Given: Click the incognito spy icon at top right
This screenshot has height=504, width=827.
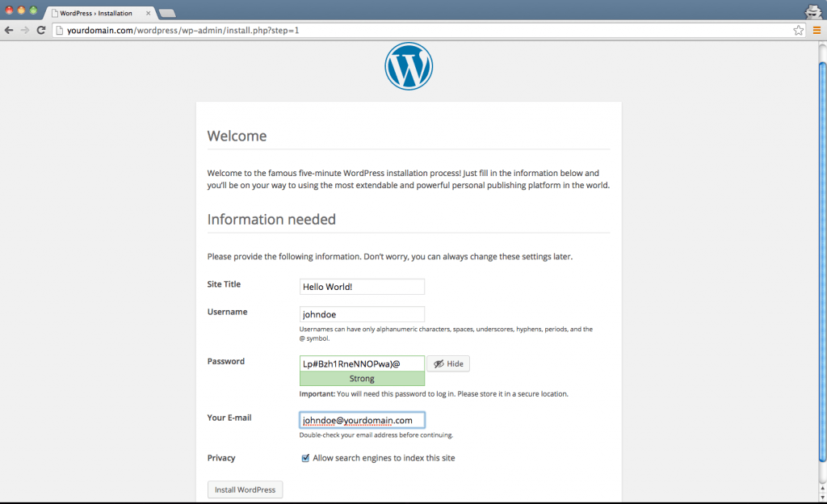Looking at the screenshot, I should pos(812,11).
